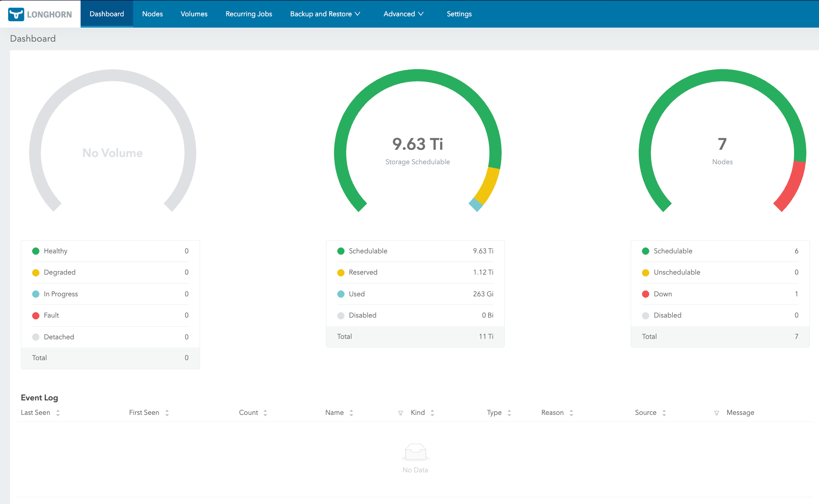
Task: Click the Dashboard breadcrumb heading
Action: coord(33,38)
